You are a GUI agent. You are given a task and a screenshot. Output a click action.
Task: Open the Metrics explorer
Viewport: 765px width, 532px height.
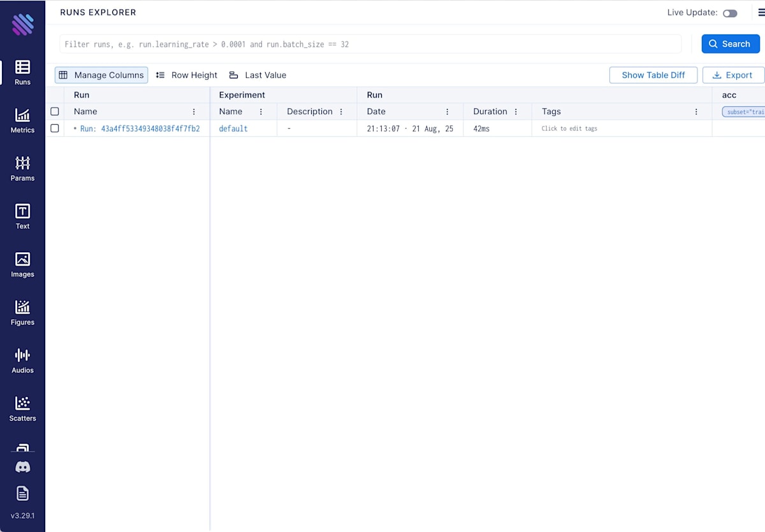point(22,120)
